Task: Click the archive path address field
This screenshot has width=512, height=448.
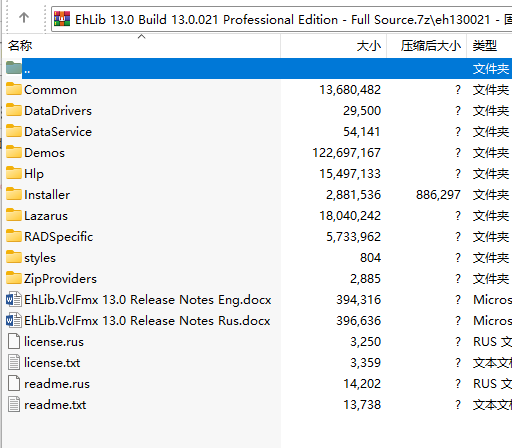Action: click(282, 19)
